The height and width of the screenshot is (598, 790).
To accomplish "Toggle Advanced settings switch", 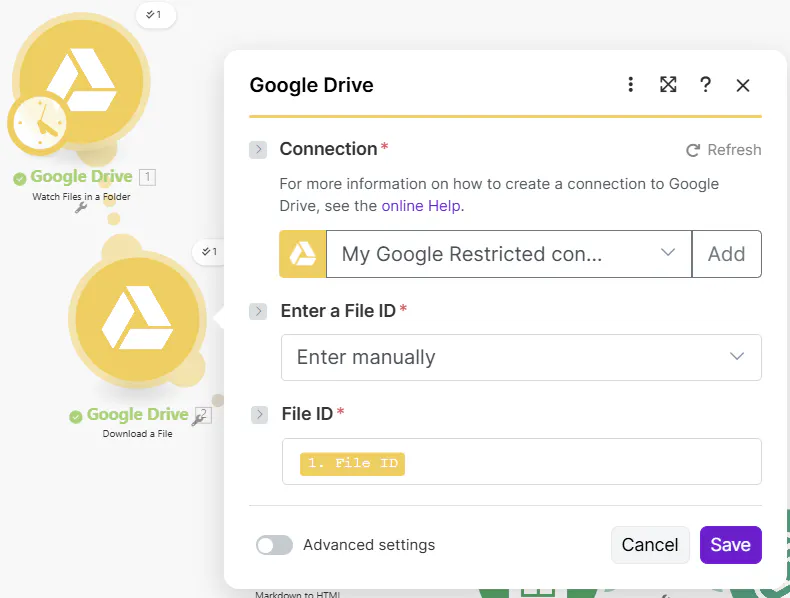I will 274,545.
